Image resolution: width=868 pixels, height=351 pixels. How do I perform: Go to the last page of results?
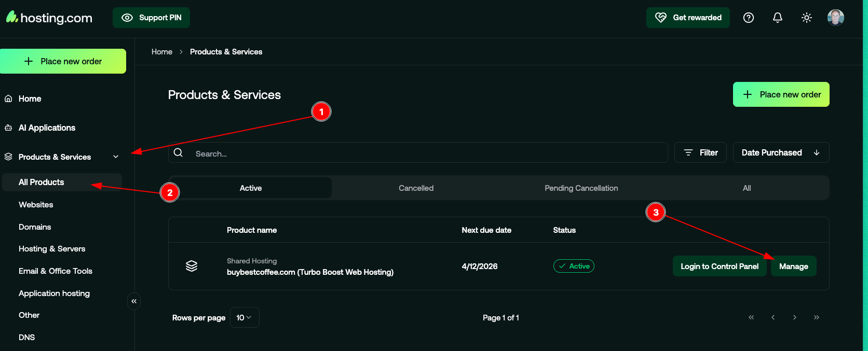pyautogui.click(x=816, y=317)
